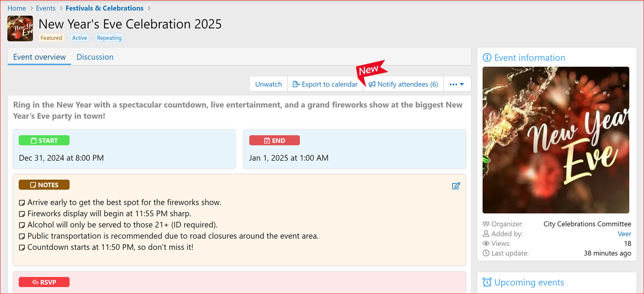Click note icon beside 'Countdown starts' line
Image resolution: width=644 pixels, height=294 pixels.
(22, 248)
